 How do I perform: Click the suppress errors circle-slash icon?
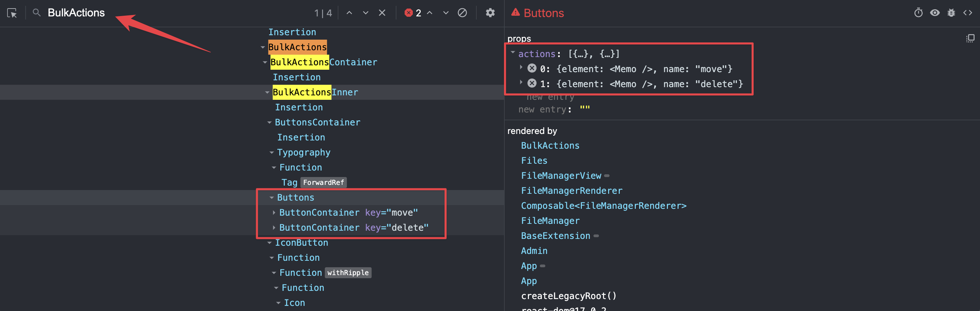(462, 13)
